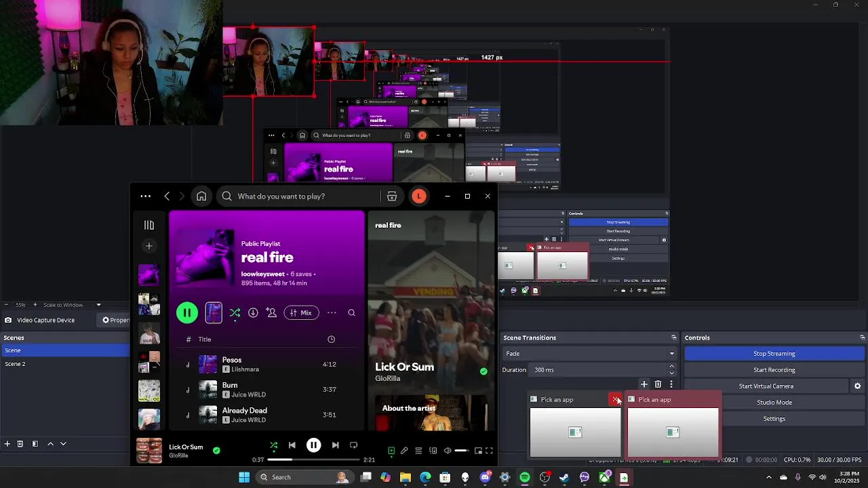This screenshot has height=488, width=868.
Task: Mute Spotify volume speaker icon
Action: click(x=447, y=451)
